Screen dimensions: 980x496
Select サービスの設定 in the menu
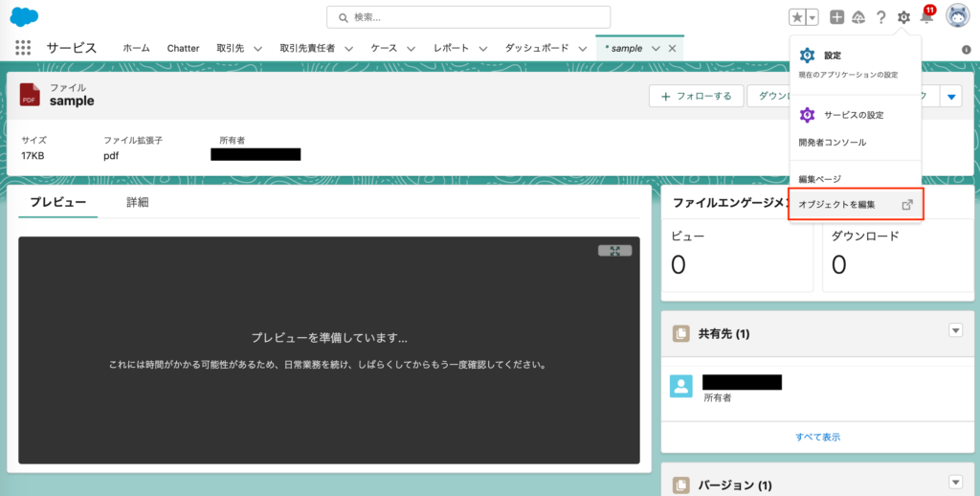click(x=855, y=115)
